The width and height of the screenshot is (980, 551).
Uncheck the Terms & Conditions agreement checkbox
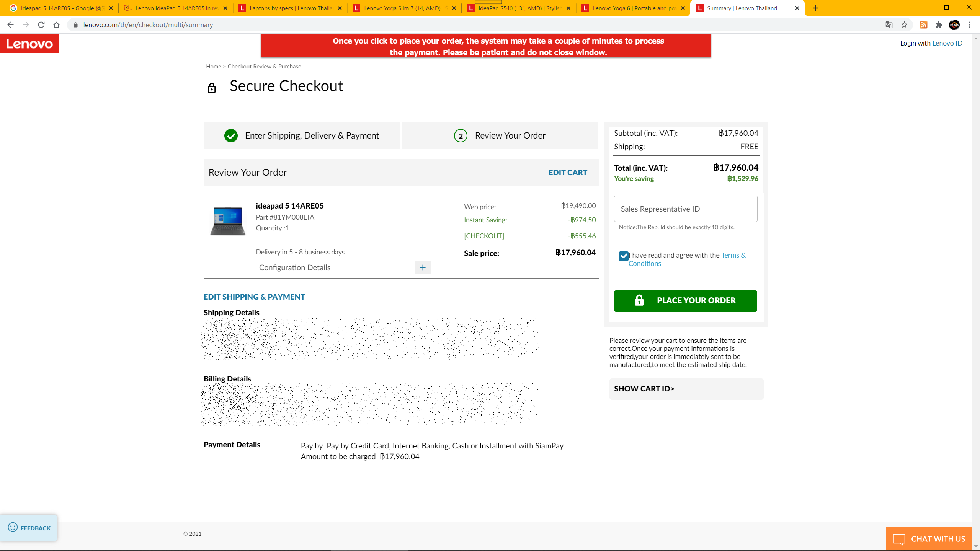pos(624,256)
